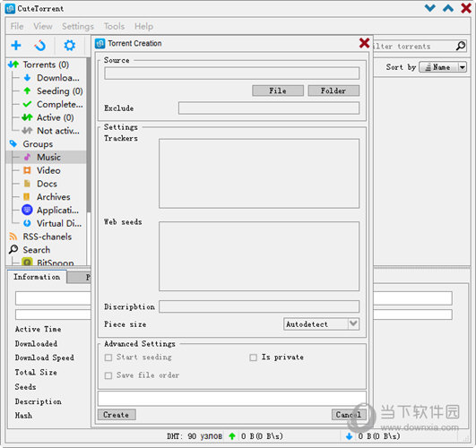Select the Downloading filter in sidebar

[x=58, y=78]
